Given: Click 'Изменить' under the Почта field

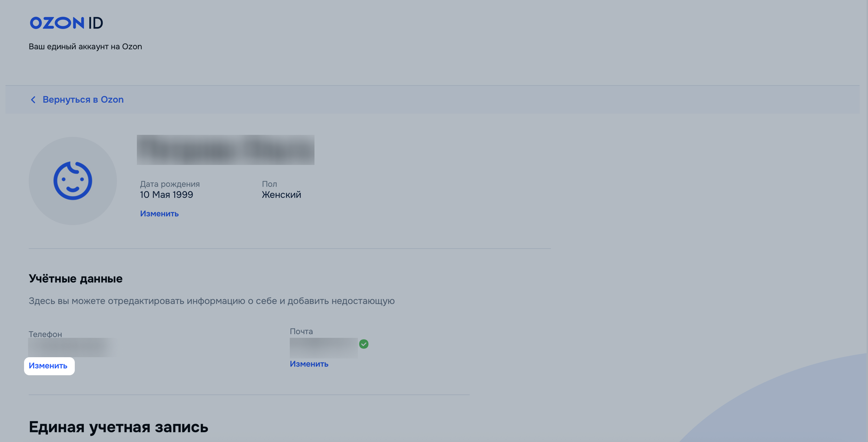Looking at the screenshot, I should [x=309, y=364].
